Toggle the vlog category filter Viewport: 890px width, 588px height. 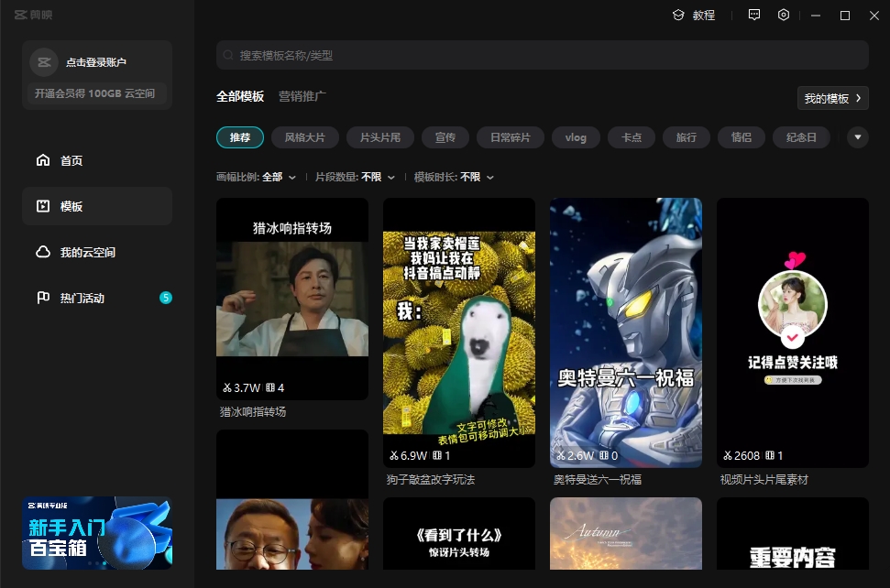[576, 137]
